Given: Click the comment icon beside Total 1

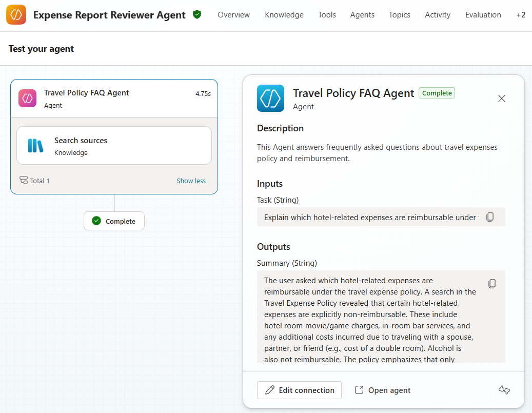Looking at the screenshot, I should (x=24, y=180).
